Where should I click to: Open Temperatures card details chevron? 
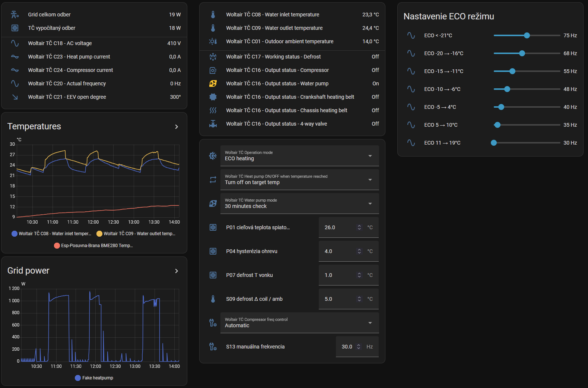click(177, 127)
